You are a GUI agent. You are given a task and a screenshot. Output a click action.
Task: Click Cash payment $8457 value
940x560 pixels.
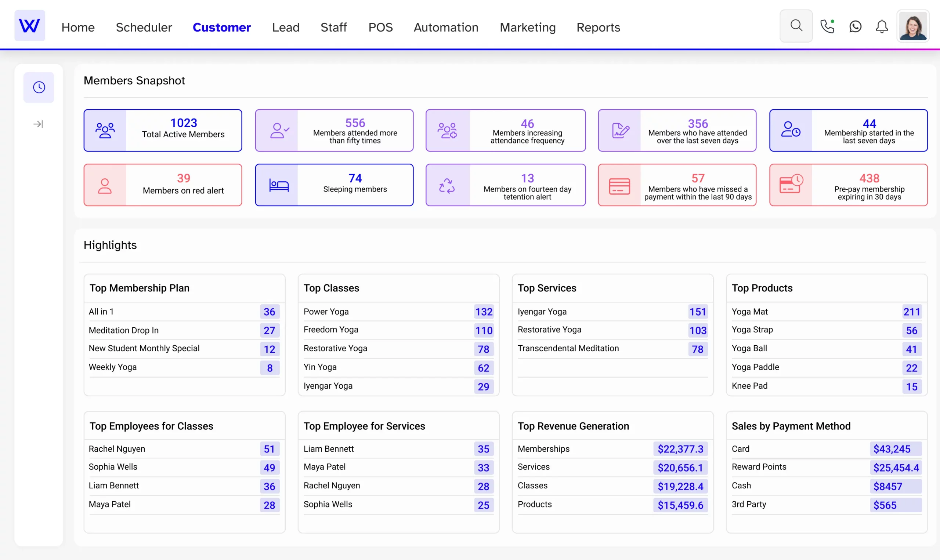[x=895, y=487]
